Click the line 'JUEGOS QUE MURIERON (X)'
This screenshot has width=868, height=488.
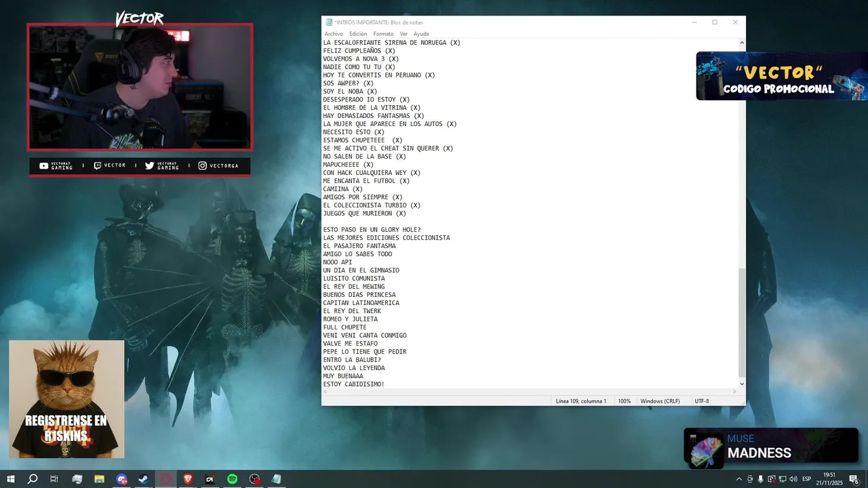pos(365,213)
